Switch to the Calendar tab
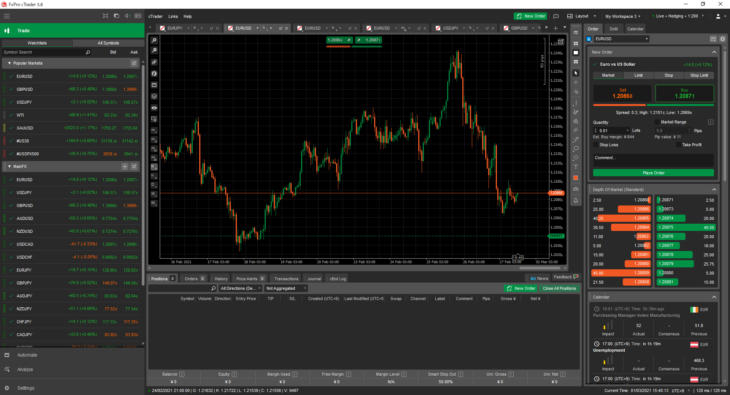This screenshot has width=730, height=395. [x=635, y=29]
